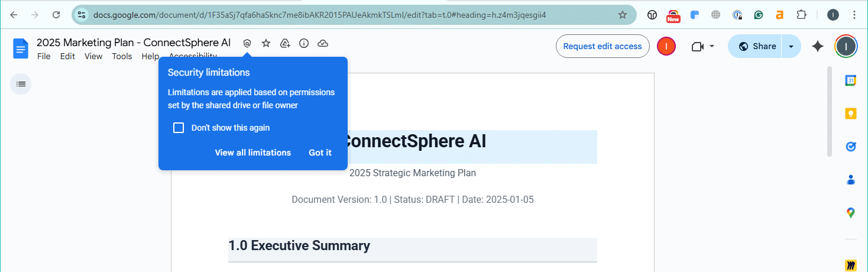Tick the Don't show this again checkbox

179,128
